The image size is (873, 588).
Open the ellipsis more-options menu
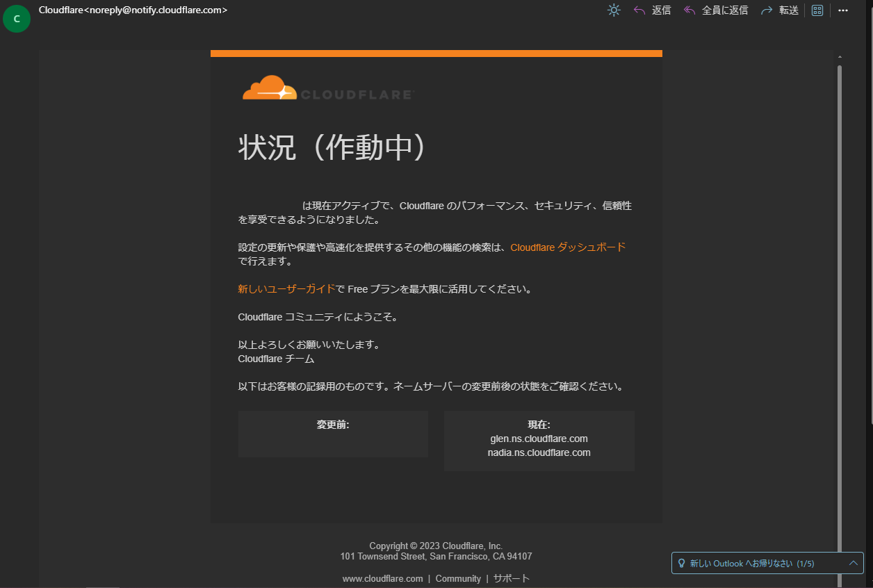click(842, 10)
